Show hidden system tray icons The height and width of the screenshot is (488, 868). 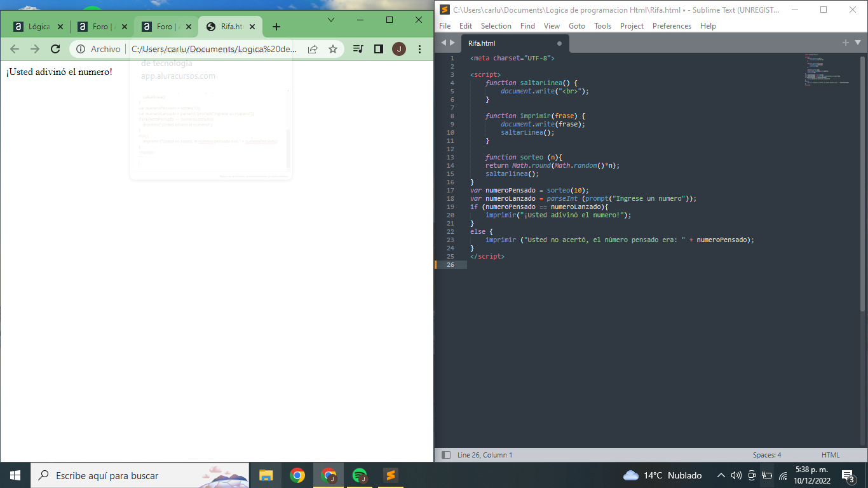(721, 475)
